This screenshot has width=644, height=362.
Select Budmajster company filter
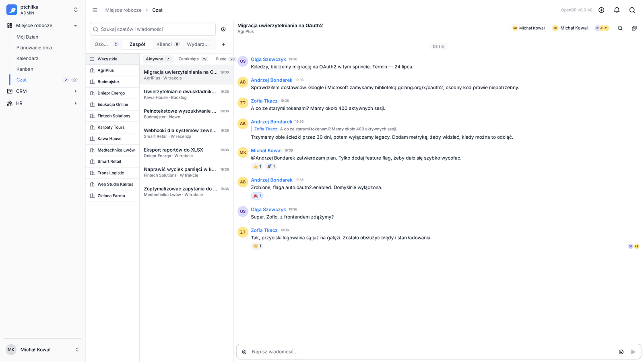pos(112,82)
